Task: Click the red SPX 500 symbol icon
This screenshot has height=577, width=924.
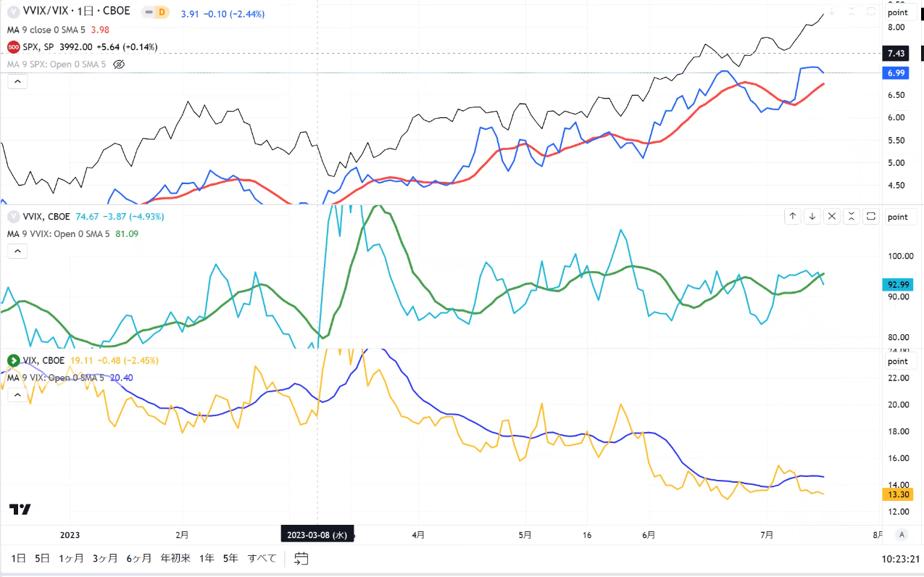Action: coord(13,46)
